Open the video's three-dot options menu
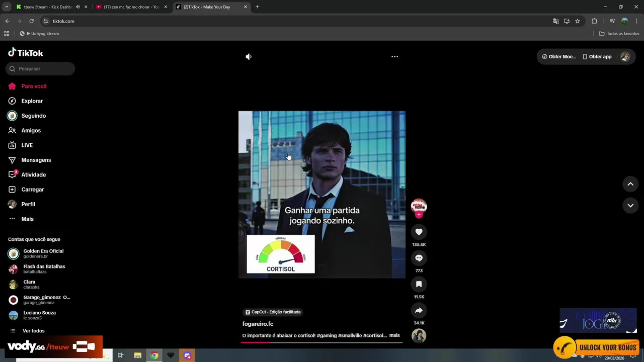This screenshot has width=644, height=362. 395,57
